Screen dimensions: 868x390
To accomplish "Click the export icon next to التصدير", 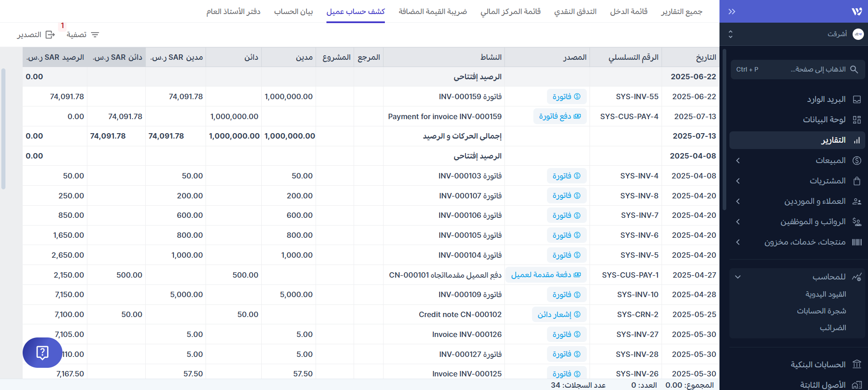I will 50,35.
